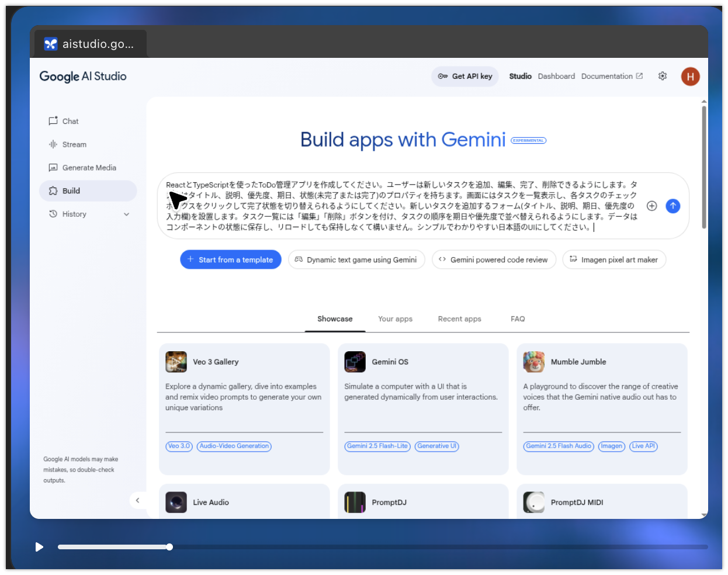Switch to the Recent apps tab
This screenshot has width=728, height=575.
tap(459, 319)
